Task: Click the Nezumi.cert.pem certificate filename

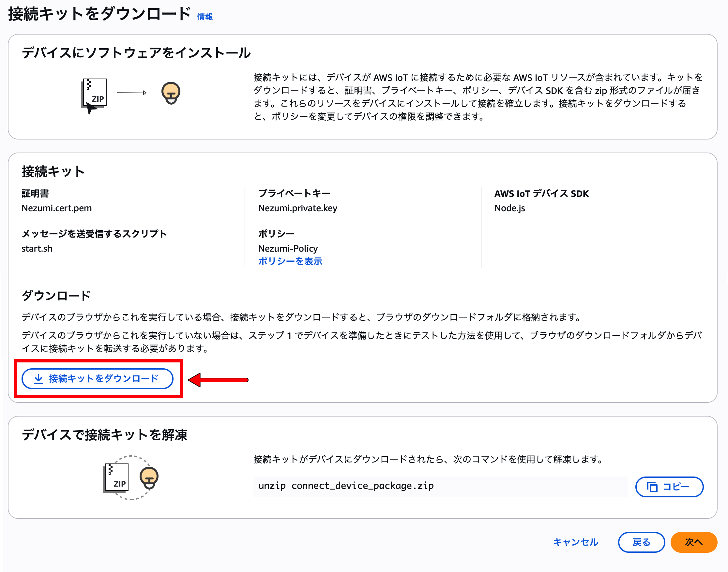Action: coord(57,208)
